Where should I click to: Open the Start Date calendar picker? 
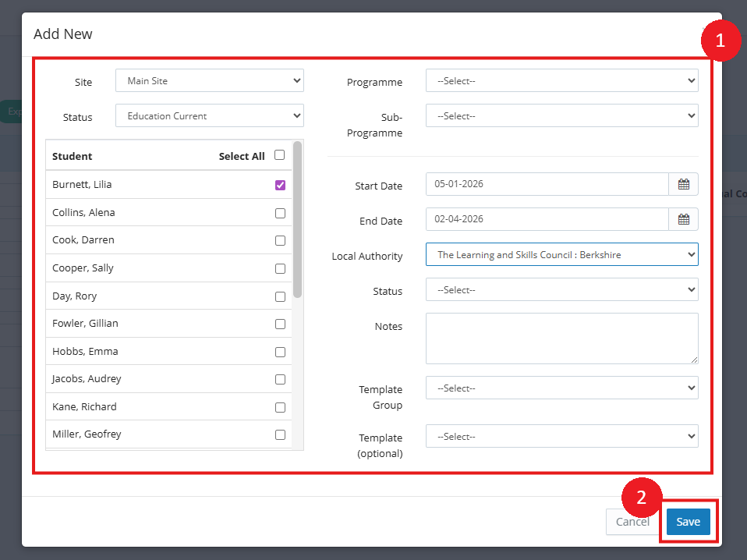[x=684, y=184]
